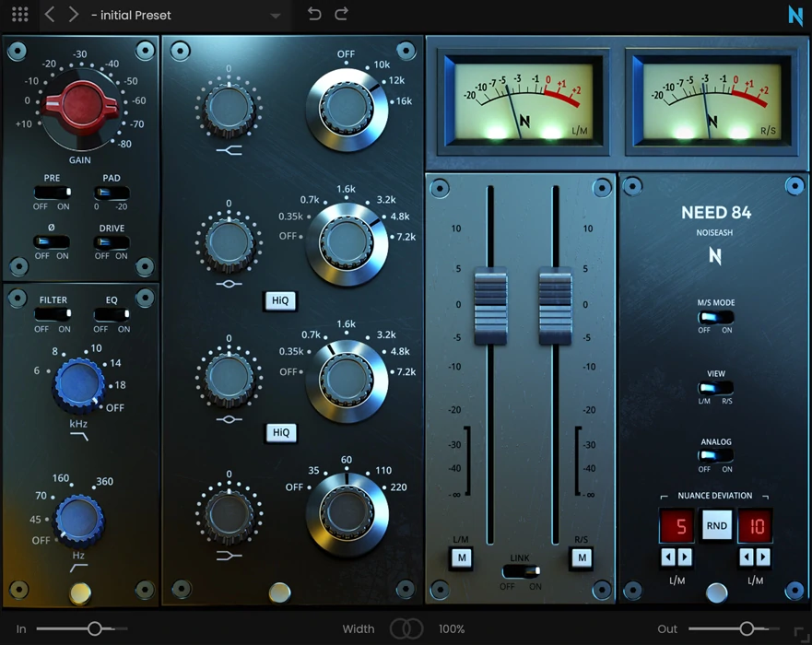Mute the L/M channel with its M button

(461, 557)
